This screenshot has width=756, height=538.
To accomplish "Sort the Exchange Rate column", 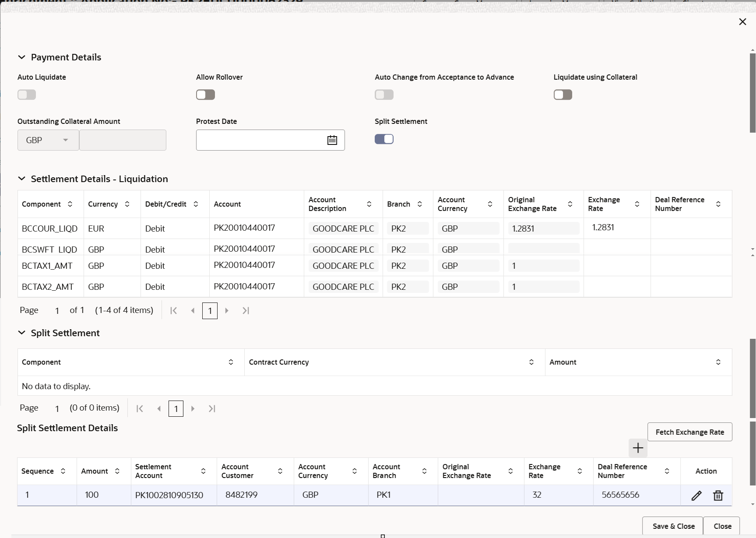I will tap(637, 204).
